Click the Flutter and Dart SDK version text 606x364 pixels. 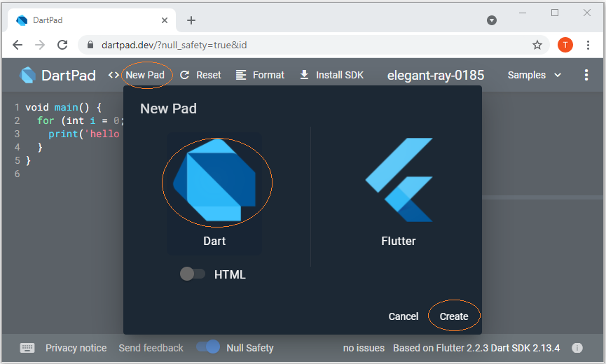point(476,348)
